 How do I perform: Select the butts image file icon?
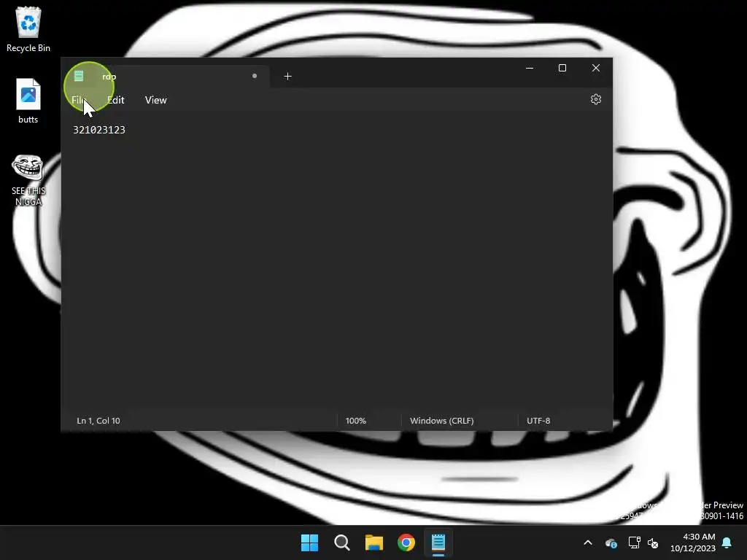(x=28, y=101)
